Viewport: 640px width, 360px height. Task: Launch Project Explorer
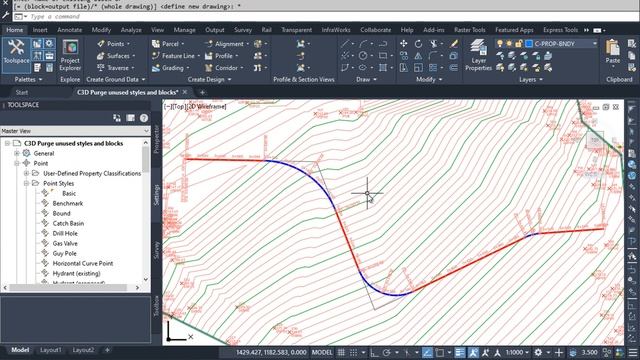pos(70,55)
